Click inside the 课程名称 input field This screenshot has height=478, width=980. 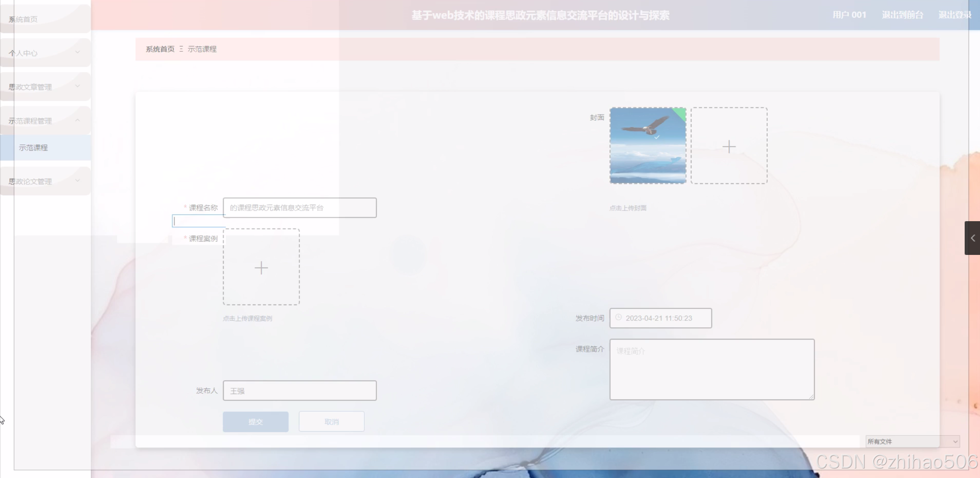(x=300, y=208)
